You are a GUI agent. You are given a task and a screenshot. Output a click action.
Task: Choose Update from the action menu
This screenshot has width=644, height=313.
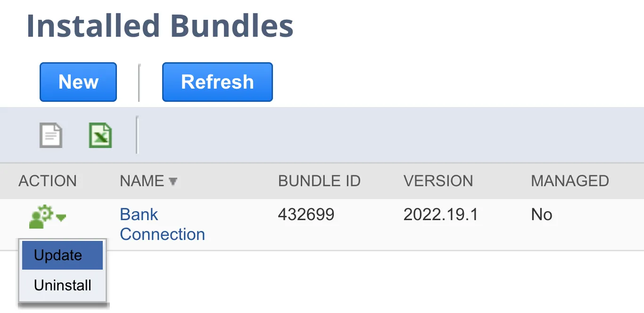[62, 255]
